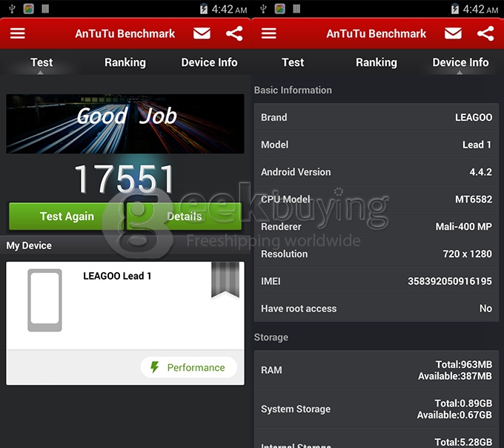Tap the Renderer Mali-400 MP row
This screenshot has width=504, height=448.
click(x=377, y=226)
